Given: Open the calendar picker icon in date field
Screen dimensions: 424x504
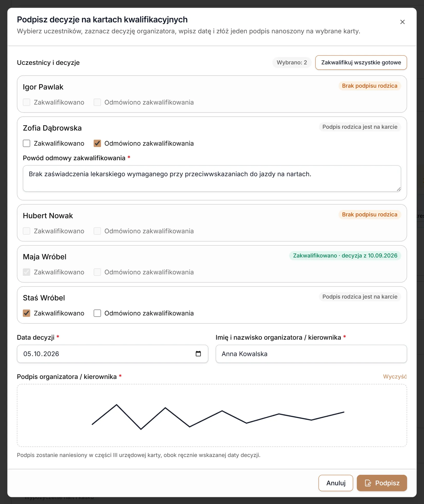Looking at the screenshot, I should (198, 354).
